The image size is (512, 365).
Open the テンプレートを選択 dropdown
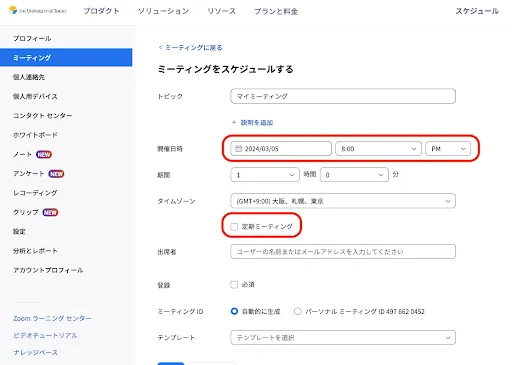click(343, 337)
